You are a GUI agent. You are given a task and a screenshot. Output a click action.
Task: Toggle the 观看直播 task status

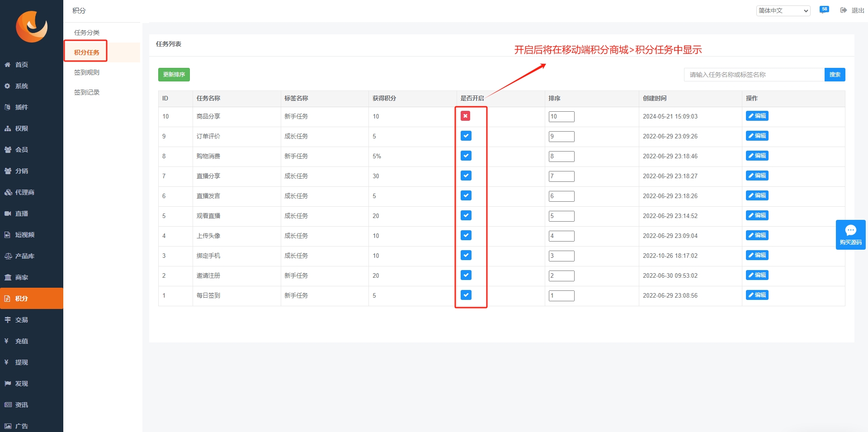466,215
